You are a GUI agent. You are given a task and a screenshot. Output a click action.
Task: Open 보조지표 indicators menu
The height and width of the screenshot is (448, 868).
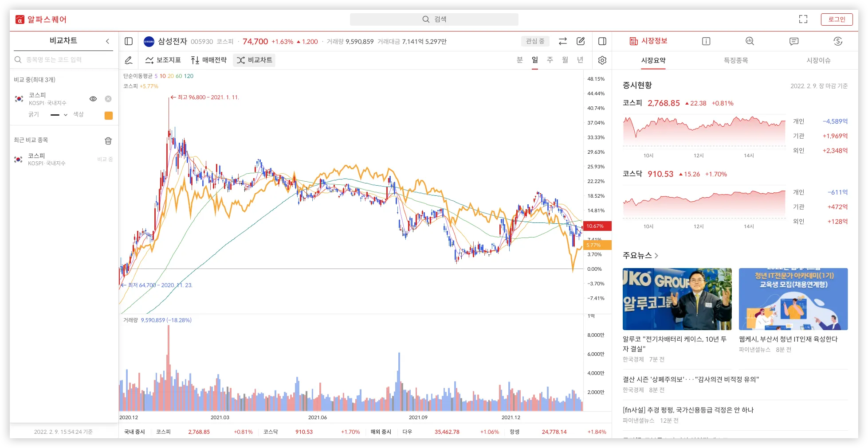click(x=163, y=60)
